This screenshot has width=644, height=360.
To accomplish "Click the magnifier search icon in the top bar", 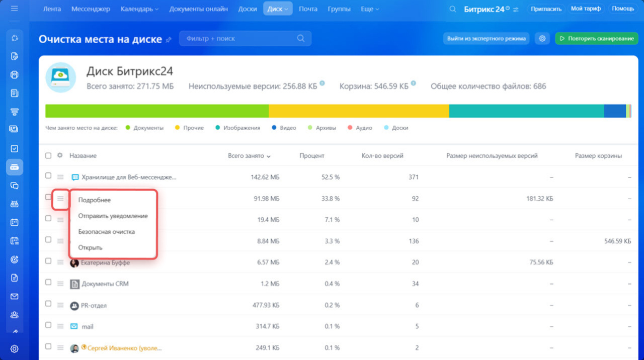I will pos(453,9).
